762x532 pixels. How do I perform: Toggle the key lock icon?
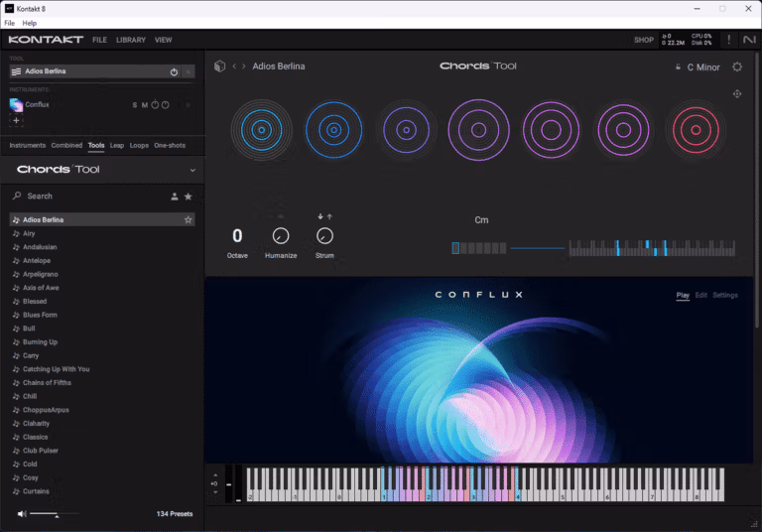click(678, 67)
